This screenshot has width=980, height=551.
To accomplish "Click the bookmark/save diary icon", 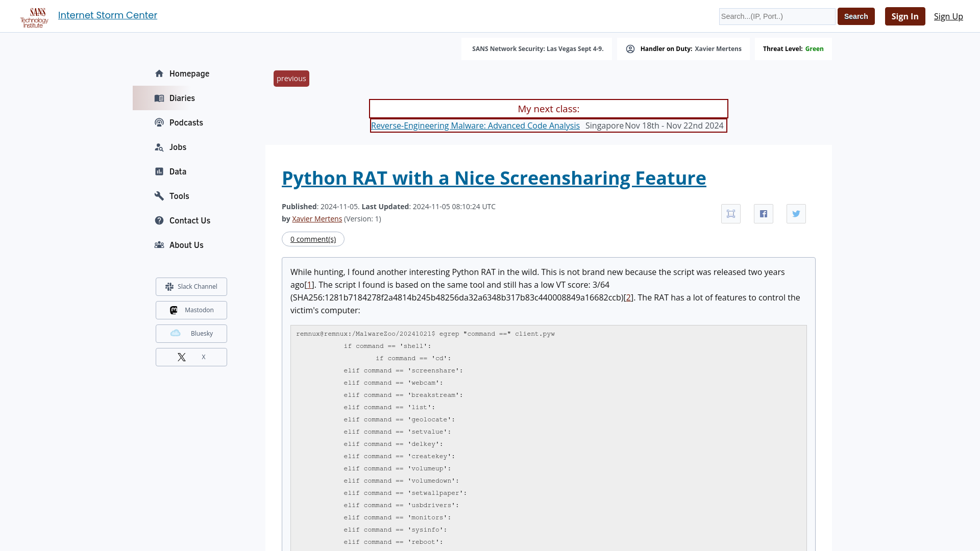I will (731, 213).
